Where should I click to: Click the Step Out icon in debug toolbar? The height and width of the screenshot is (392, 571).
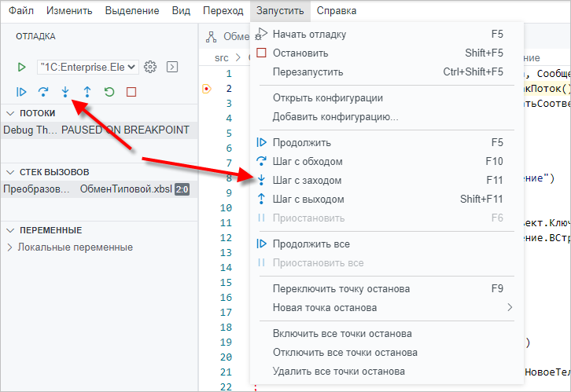87,92
